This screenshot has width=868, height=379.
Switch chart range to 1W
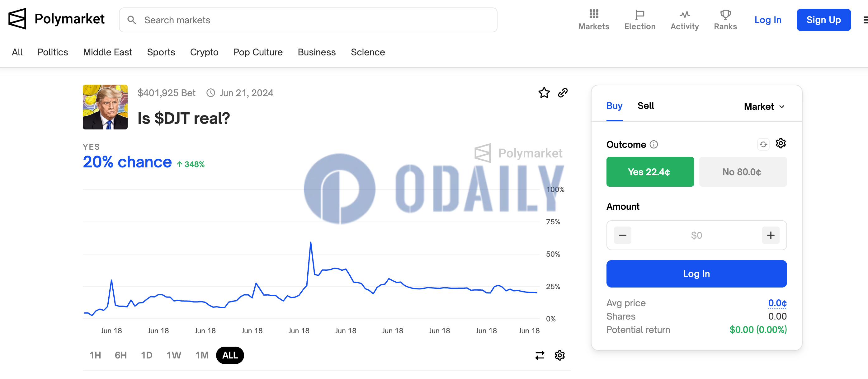[x=174, y=355]
